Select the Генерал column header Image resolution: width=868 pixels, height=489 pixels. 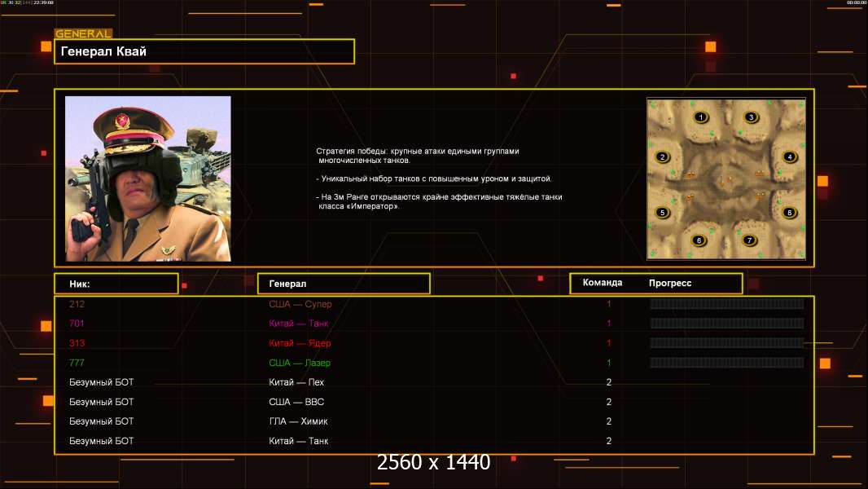click(x=343, y=284)
